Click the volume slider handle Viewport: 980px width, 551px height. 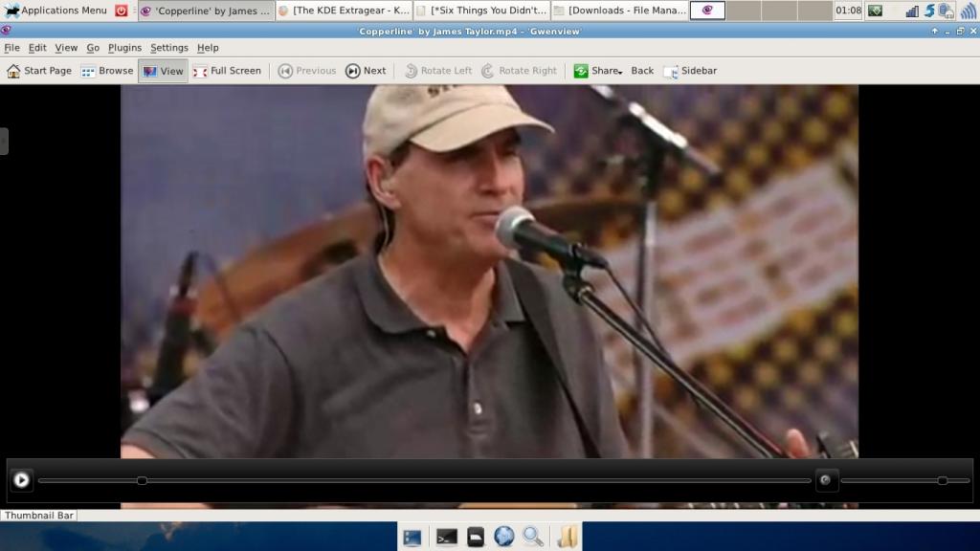(x=943, y=480)
